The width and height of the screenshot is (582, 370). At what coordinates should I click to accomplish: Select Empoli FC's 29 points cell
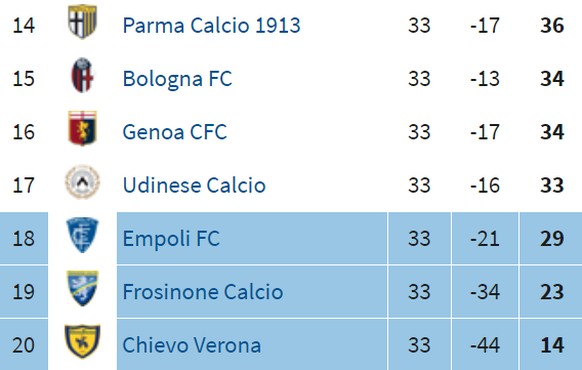(551, 238)
